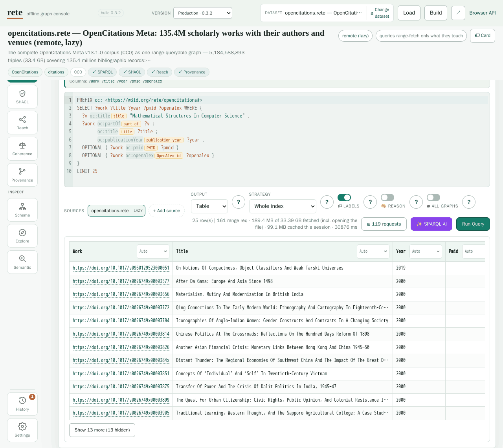Open the Output format Table dropdown
Viewport: 503px width, 448px height.
(x=209, y=206)
